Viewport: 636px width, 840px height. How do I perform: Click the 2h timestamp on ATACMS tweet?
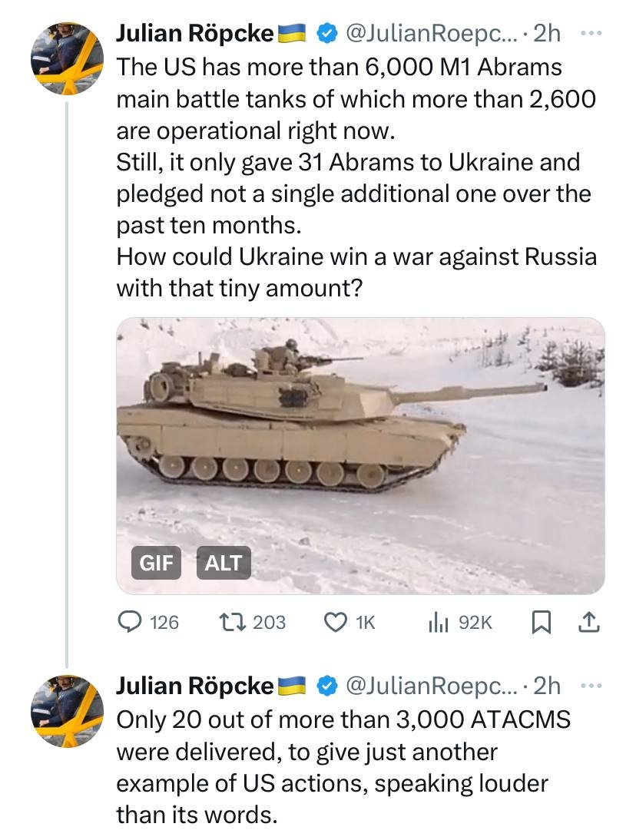tap(546, 686)
